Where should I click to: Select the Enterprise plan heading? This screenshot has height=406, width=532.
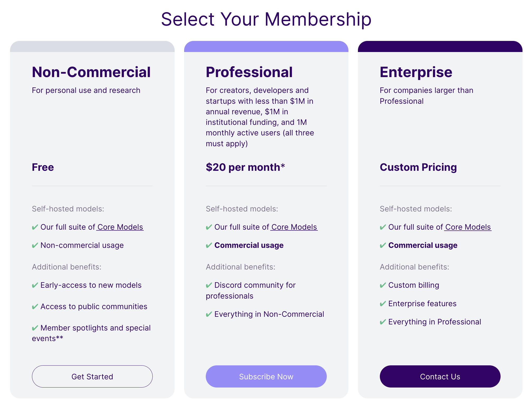tap(416, 72)
